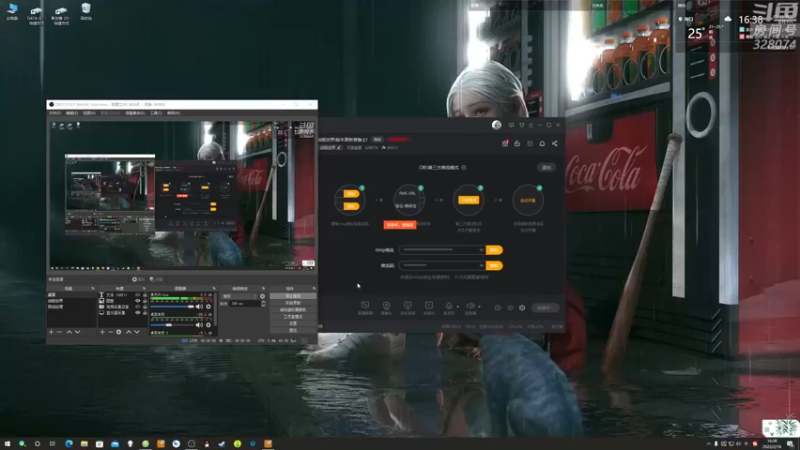Pop out the Audio Mixer dock header icon
This screenshot has height=450, width=800.
214,288
